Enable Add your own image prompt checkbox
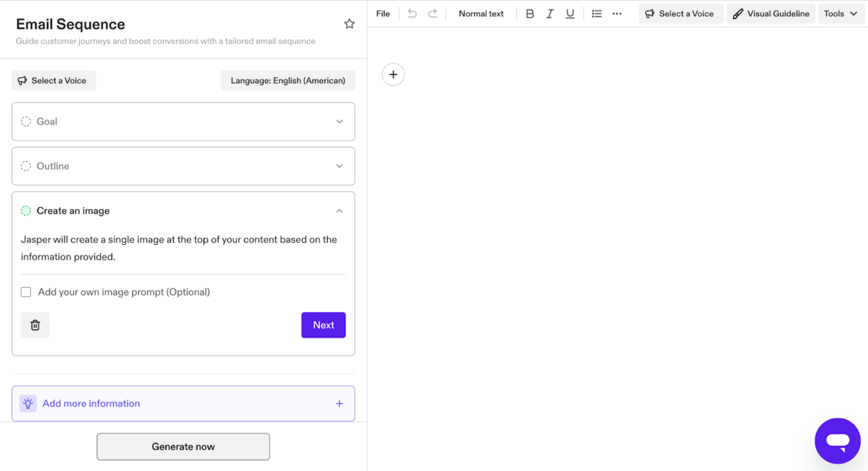Viewport: 868px width, 471px height. [26, 292]
